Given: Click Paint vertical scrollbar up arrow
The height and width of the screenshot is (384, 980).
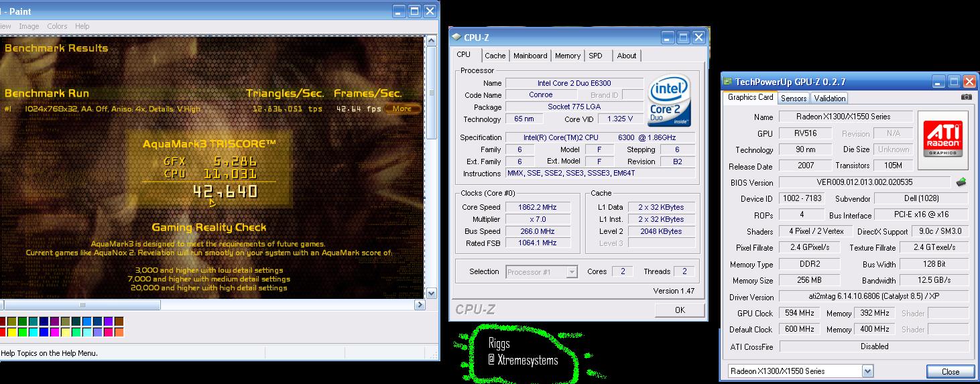Looking at the screenshot, I should (x=432, y=42).
